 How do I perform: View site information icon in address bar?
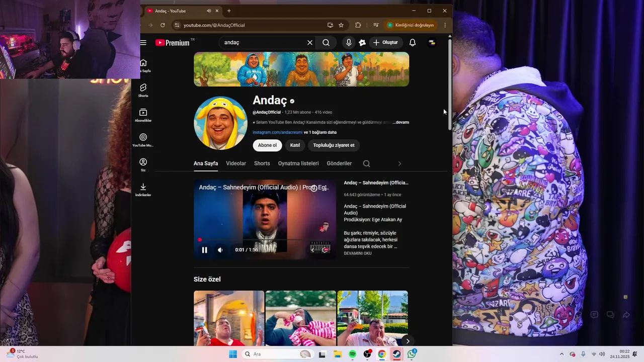point(176,25)
